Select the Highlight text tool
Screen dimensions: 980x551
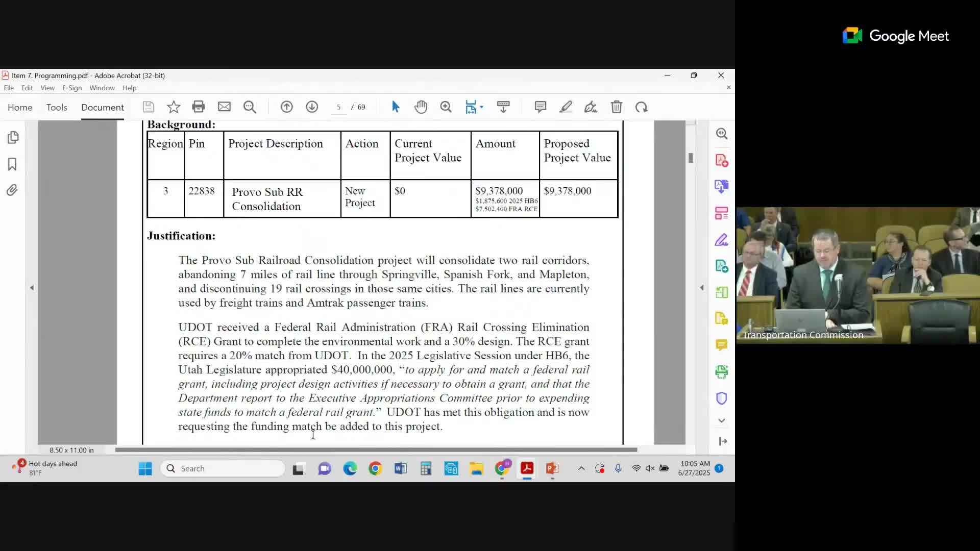click(x=566, y=107)
